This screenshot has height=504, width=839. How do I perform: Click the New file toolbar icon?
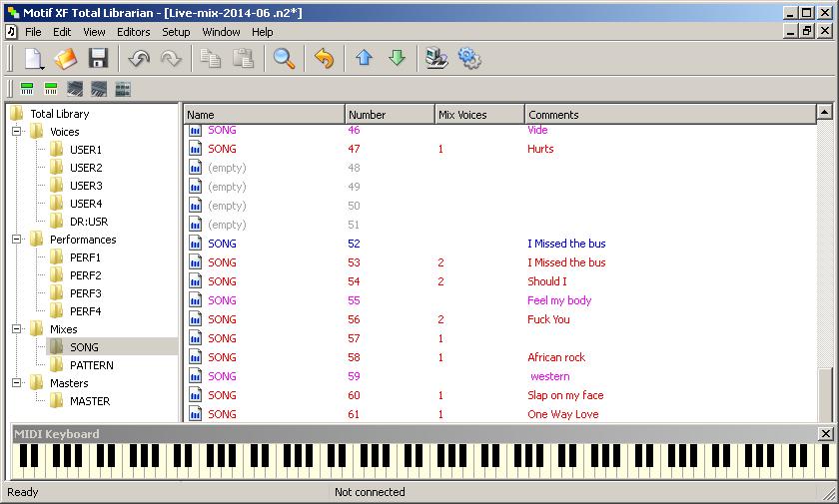[x=34, y=58]
